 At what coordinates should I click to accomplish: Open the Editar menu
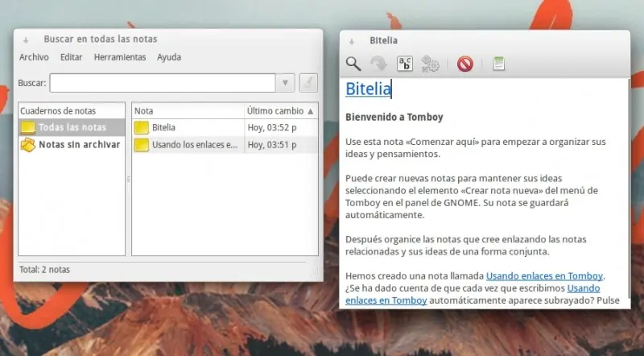point(71,57)
